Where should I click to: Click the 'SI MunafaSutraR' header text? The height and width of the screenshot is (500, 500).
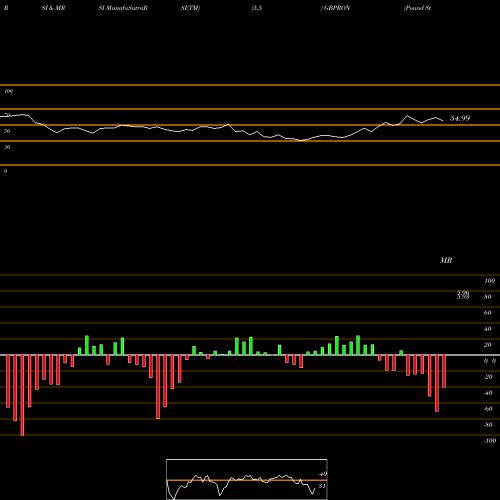[x=123, y=8]
